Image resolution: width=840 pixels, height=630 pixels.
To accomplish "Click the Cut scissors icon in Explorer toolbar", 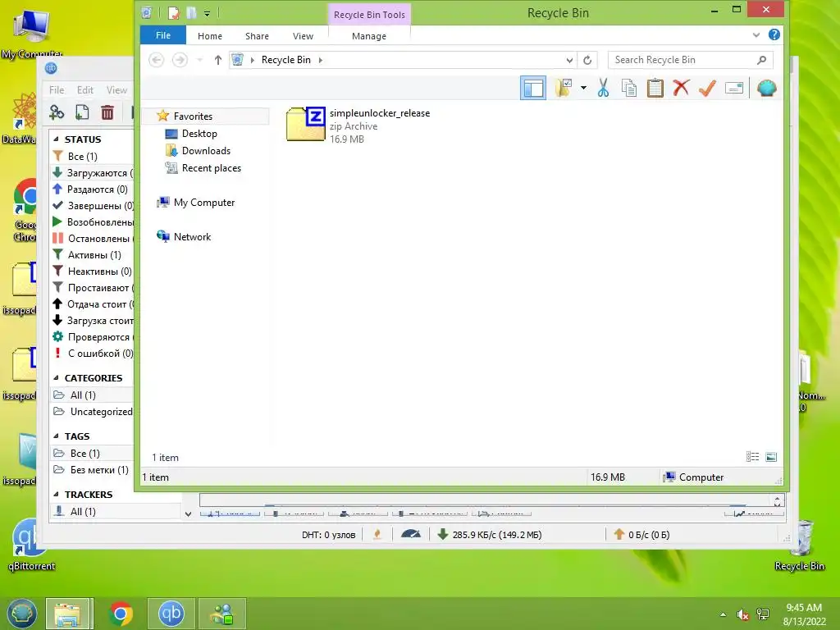I will tap(603, 88).
